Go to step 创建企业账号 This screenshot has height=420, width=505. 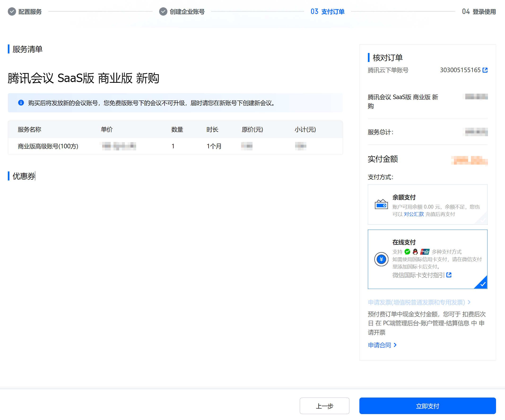tap(182, 12)
